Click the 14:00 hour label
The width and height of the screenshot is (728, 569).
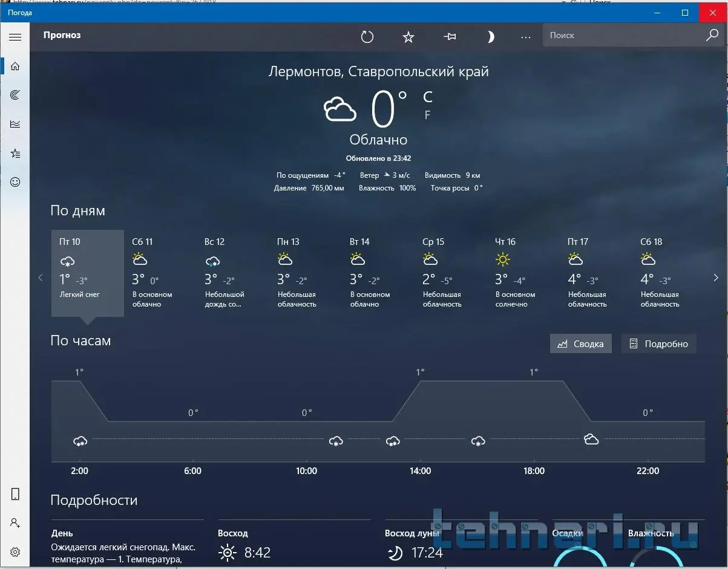(x=420, y=470)
